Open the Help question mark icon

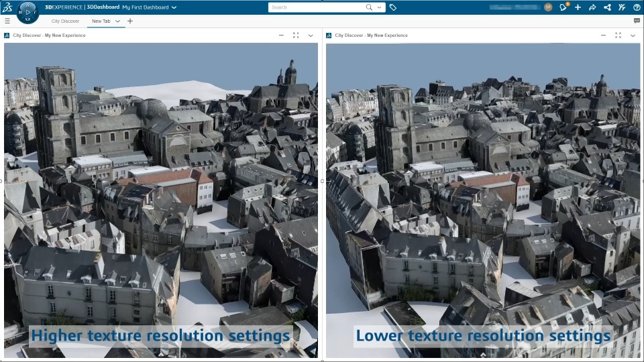[x=637, y=7]
